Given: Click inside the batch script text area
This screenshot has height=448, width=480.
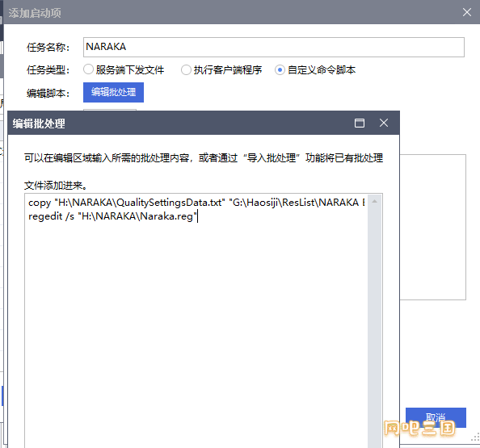Looking at the screenshot, I should point(196,321).
